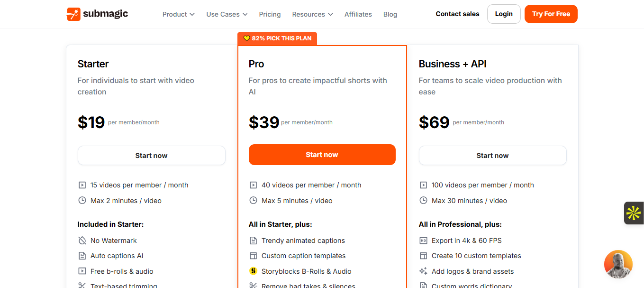Open the chat avatar bubble

point(618,264)
